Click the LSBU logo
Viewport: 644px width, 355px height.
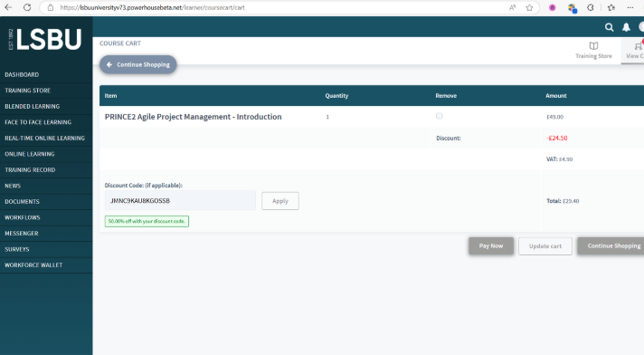pyautogui.click(x=45, y=40)
